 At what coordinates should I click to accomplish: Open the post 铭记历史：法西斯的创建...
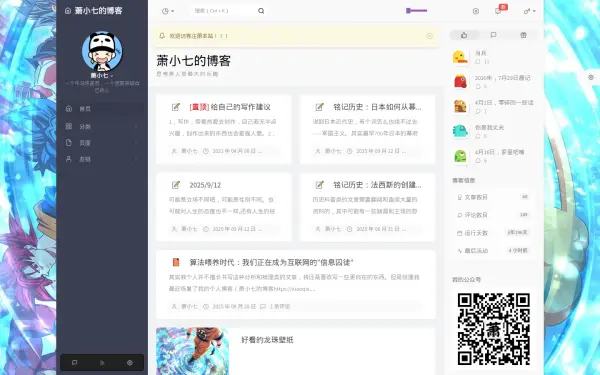pos(377,185)
